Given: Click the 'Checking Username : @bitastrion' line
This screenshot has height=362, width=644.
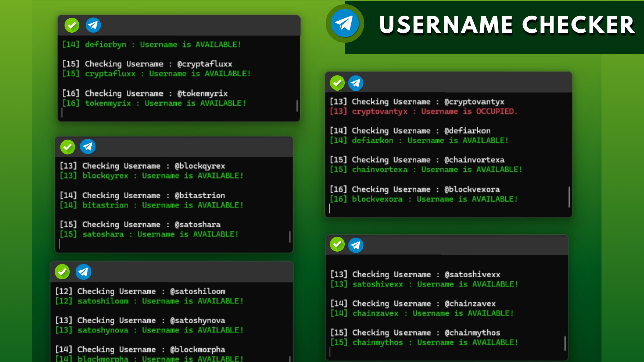Looking at the screenshot, I should coord(143,195).
